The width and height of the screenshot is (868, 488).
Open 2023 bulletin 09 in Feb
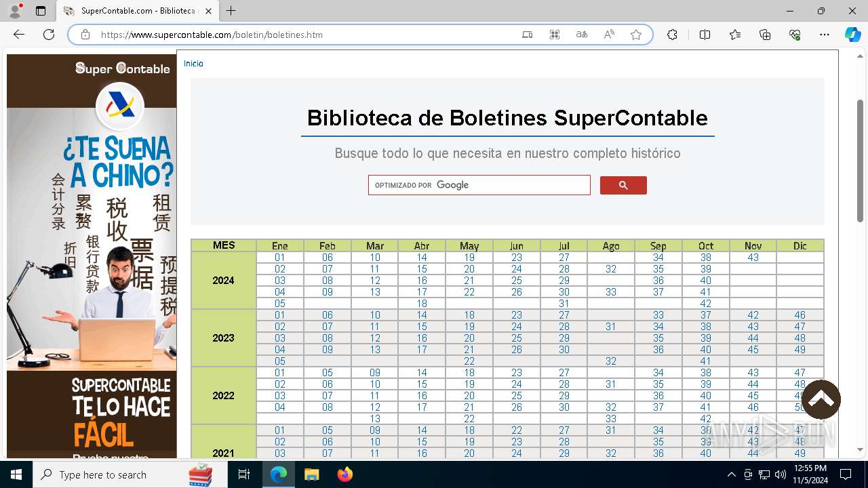pyautogui.click(x=328, y=350)
